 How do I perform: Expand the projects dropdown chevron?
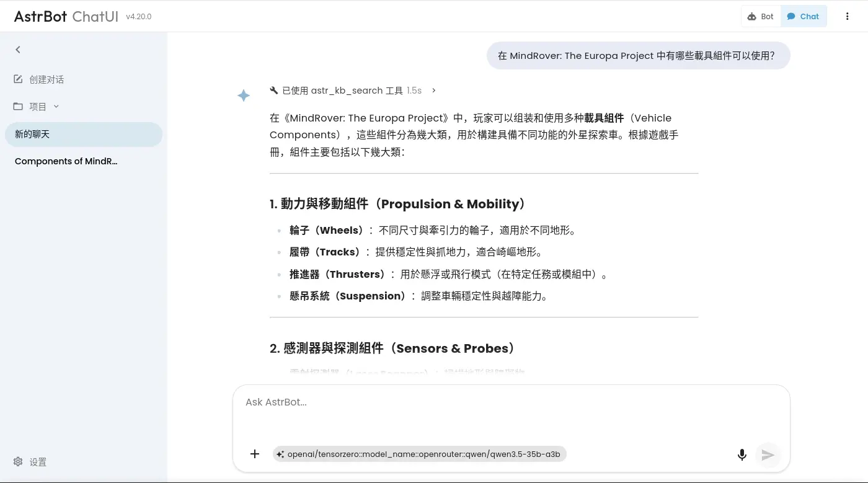pos(56,107)
